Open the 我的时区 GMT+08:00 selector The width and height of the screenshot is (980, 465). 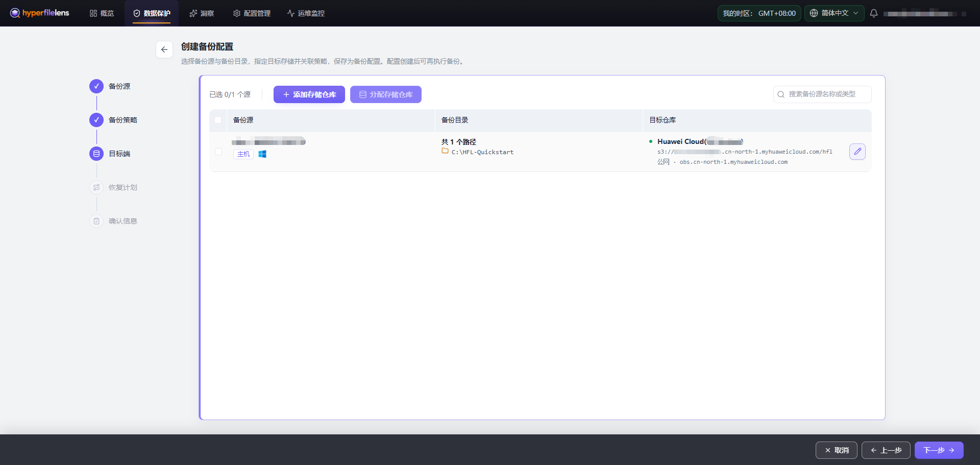(x=759, y=13)
